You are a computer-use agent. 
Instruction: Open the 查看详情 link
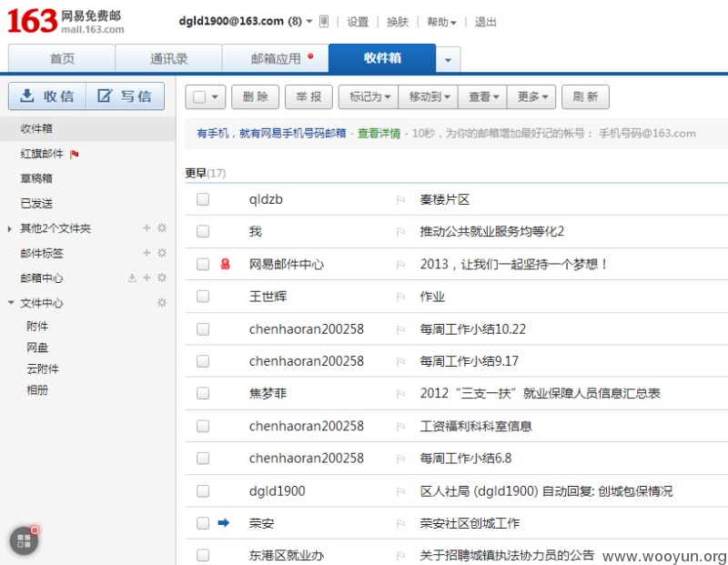[x=379, y=133]
